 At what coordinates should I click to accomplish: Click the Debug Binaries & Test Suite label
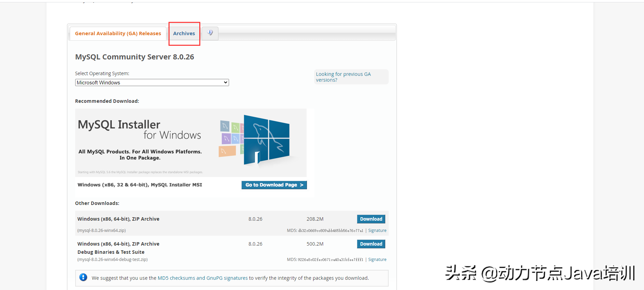[111, 252]
